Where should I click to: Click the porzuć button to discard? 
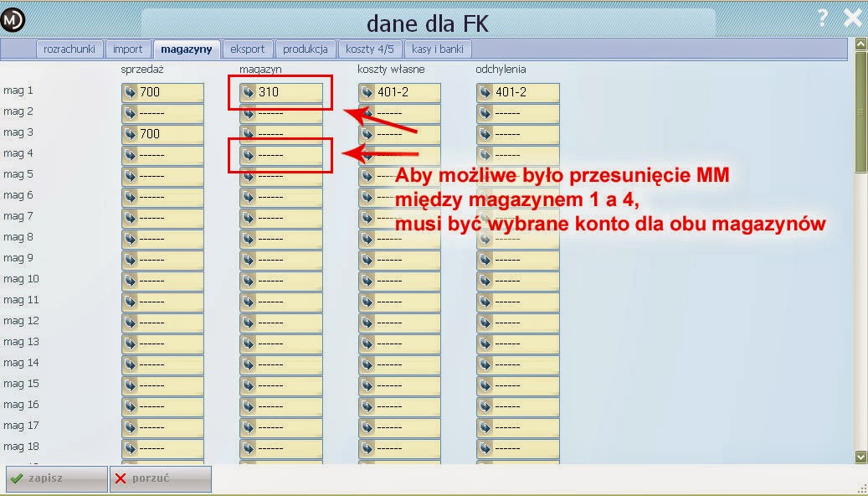coord(161,478)
